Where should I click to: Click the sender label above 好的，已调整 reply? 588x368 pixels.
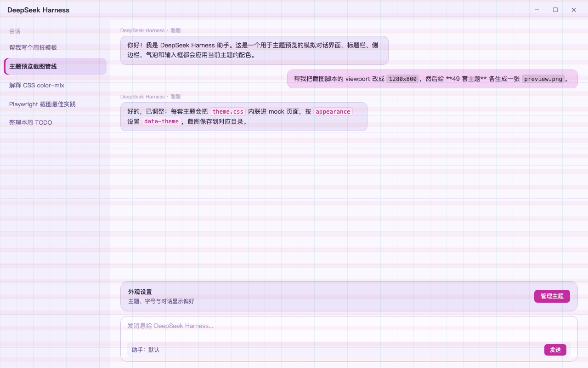(x=150, y=97)
